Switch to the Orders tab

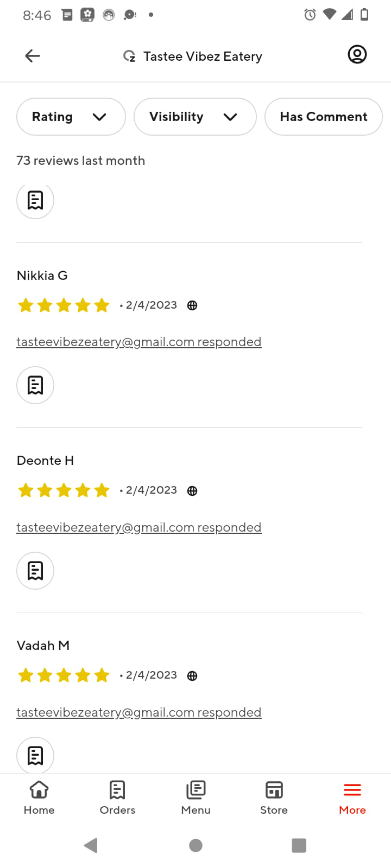click(x=117, y=797)
